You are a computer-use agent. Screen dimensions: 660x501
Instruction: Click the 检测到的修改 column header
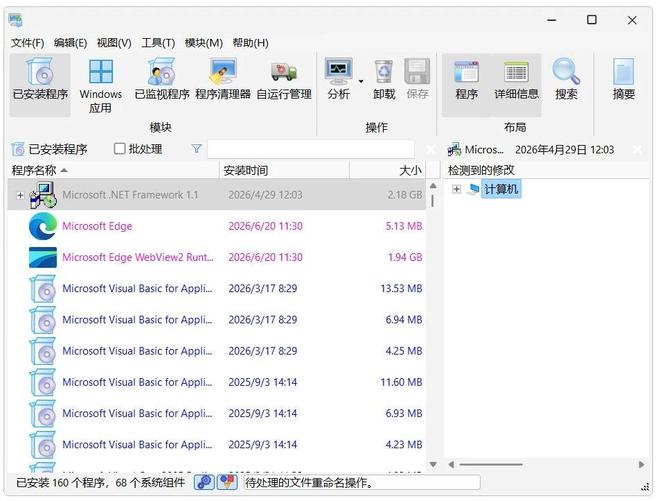pos(546,171)
